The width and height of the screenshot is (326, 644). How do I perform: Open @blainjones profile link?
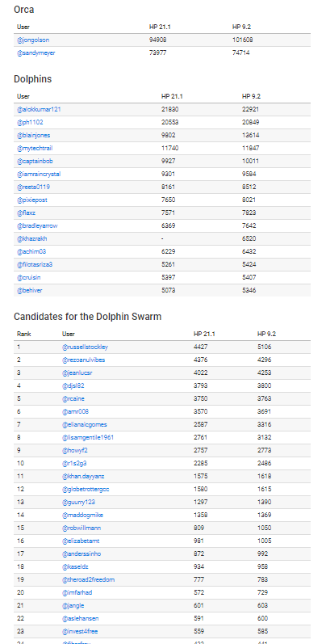(x=34, y=135)
